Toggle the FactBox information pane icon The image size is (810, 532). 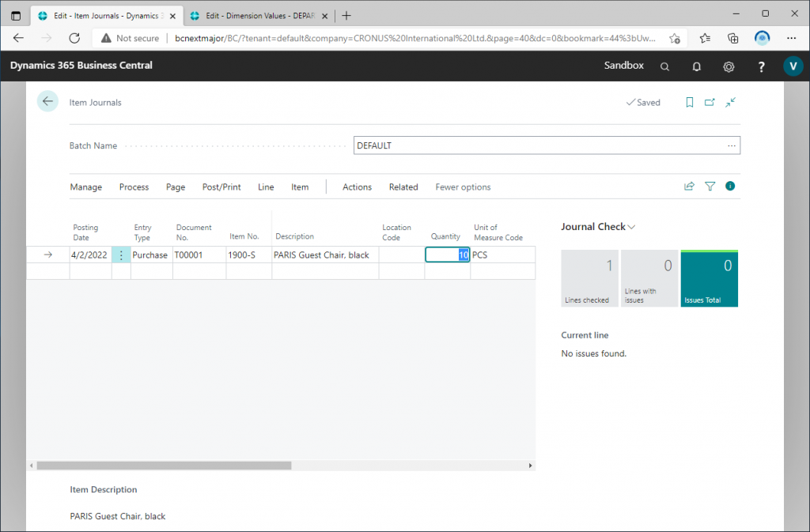click(x=730, y=187)
